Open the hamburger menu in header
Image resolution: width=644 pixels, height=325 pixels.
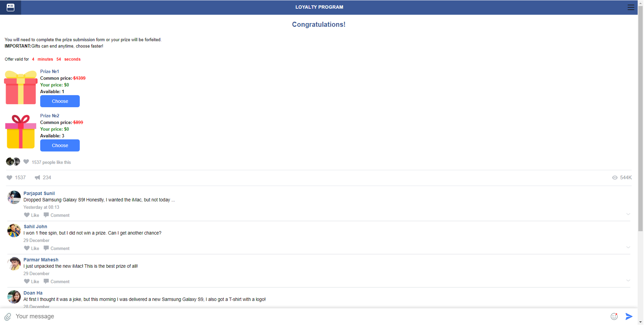coord(630,7)
